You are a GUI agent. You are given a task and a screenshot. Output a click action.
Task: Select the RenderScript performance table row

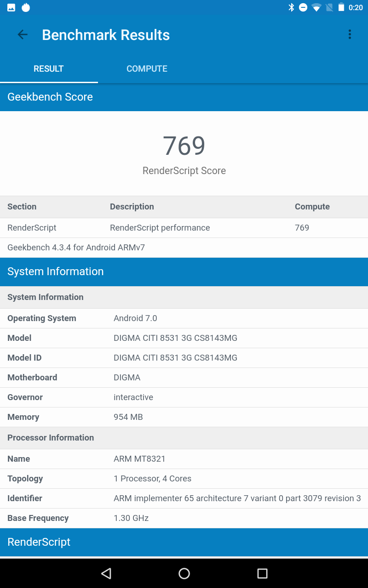click(x=184, y=228)
